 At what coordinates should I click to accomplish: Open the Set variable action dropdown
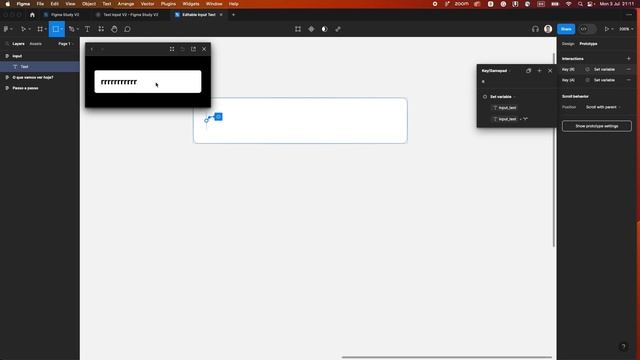tap(502, 97)
